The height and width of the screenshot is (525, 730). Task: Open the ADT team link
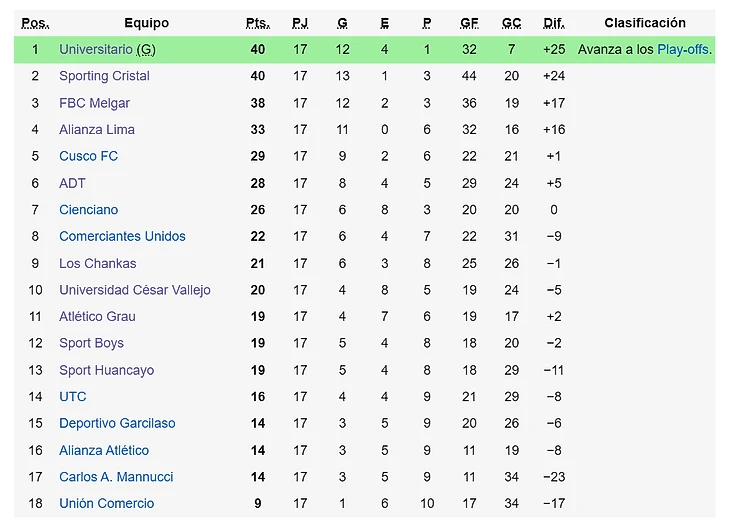coord(72,183)
